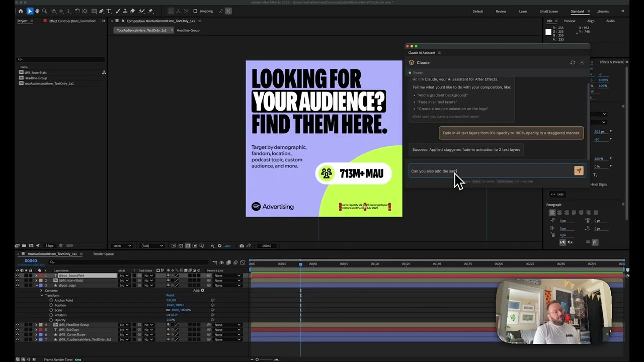
Task: Click the Opacity 100% value in timeline
Action: pyautogui.click(x=171, y=320)
